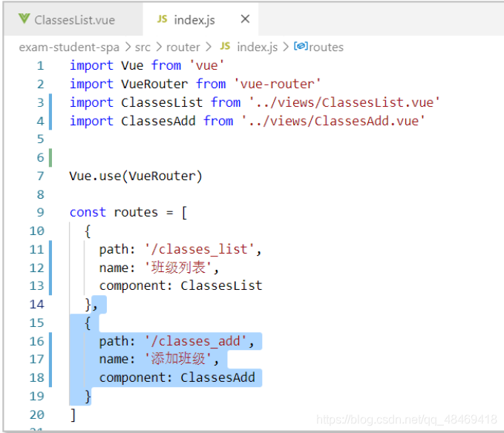This screenshot has width=504, height=433.
Task: Switch to the ClassesList.vue tab
Action: click(x=73, y=20)
